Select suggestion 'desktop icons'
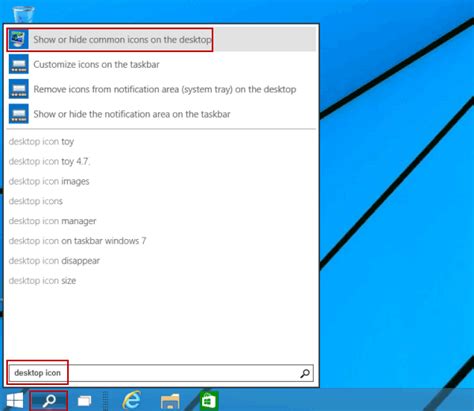Viewport: 474px width, 411px height. click(x=36, y=201)
